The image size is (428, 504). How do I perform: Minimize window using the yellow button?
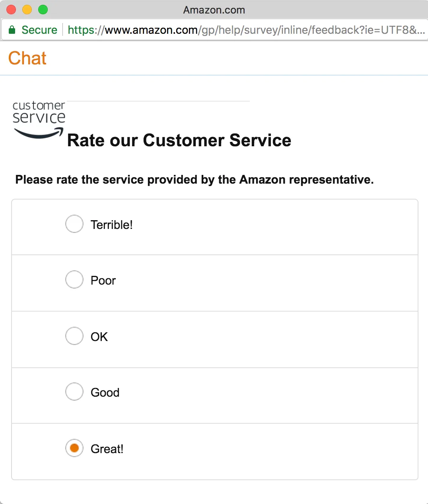tap(27, 10)
